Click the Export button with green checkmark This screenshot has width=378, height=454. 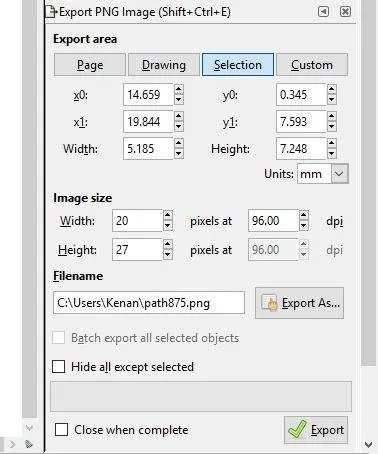point(316,430)
